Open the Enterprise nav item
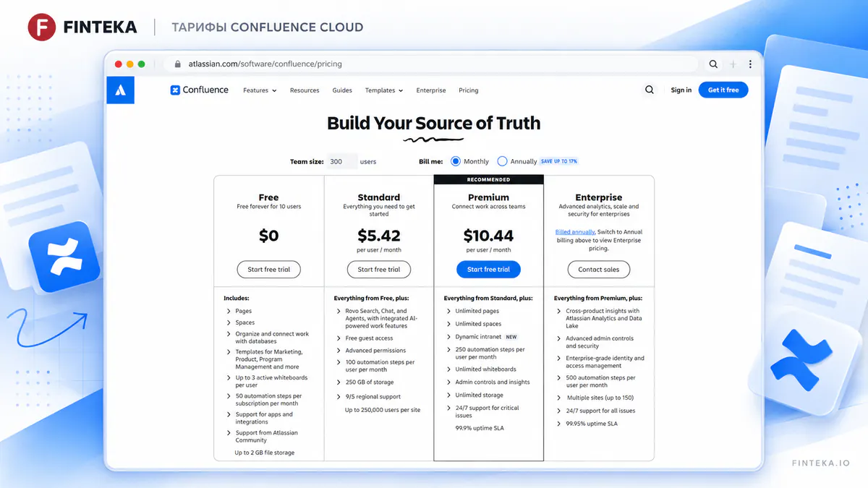Viewport: 868px width, 488px height. pyautogui.click(x=431, y=90)
